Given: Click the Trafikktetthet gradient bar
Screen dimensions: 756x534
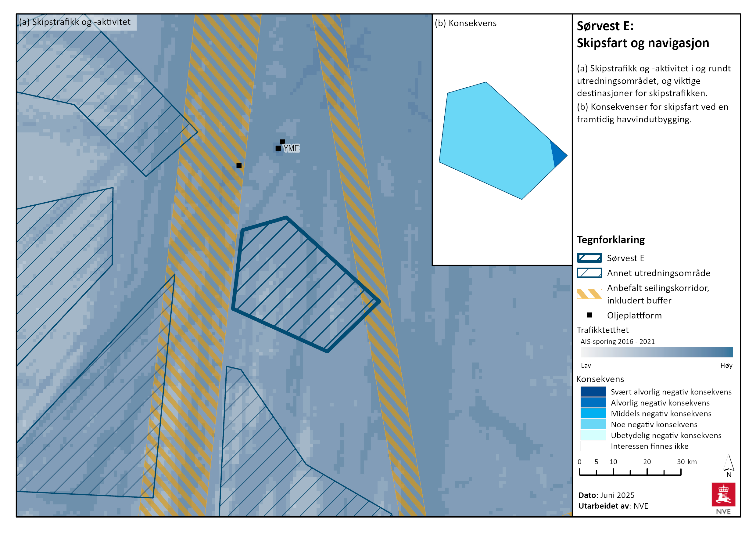Looking at the screenshot, I should (657, 352).
